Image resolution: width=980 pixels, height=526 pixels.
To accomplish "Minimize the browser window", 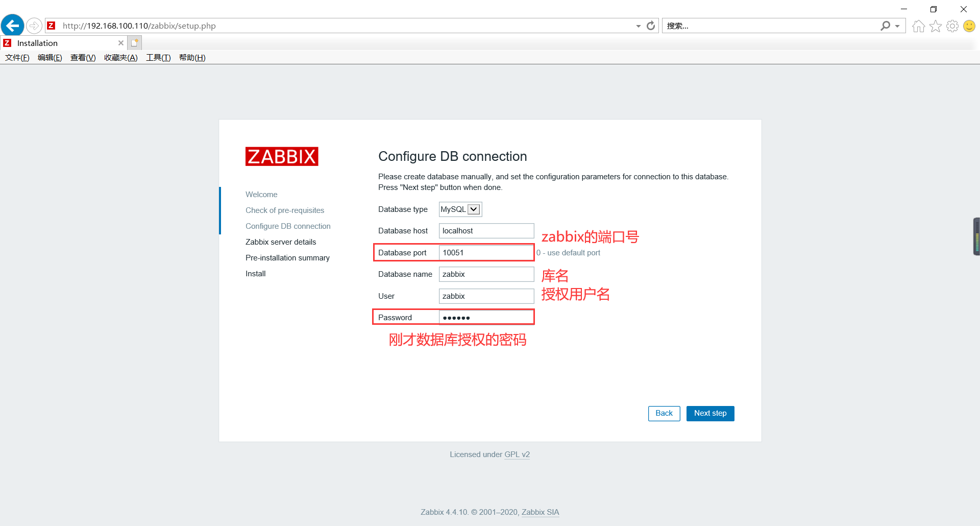I will coord(904,9).
